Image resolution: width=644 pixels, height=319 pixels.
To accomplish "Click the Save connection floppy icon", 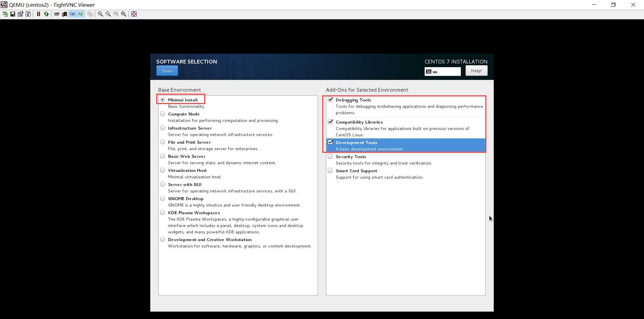I will click(x=13, y=14).
